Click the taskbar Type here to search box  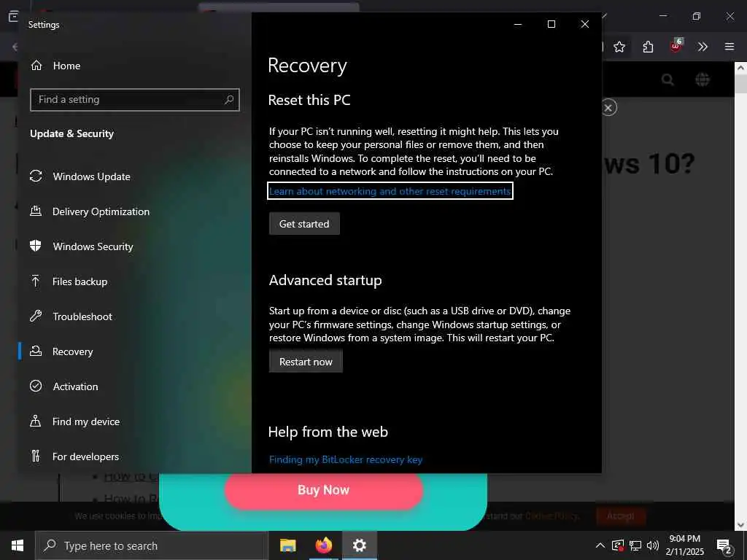152,545
